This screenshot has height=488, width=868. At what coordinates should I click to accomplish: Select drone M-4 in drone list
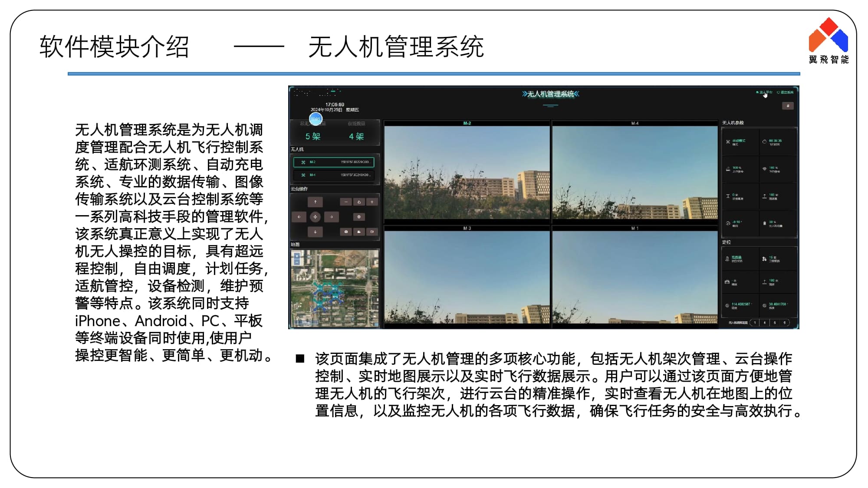point(333,175)
